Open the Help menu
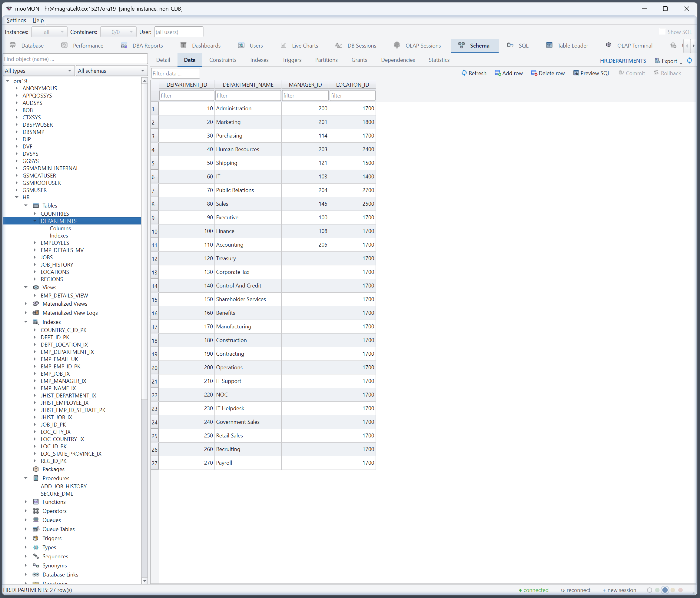This screenshot has width=700, height=598. point(38,20)
